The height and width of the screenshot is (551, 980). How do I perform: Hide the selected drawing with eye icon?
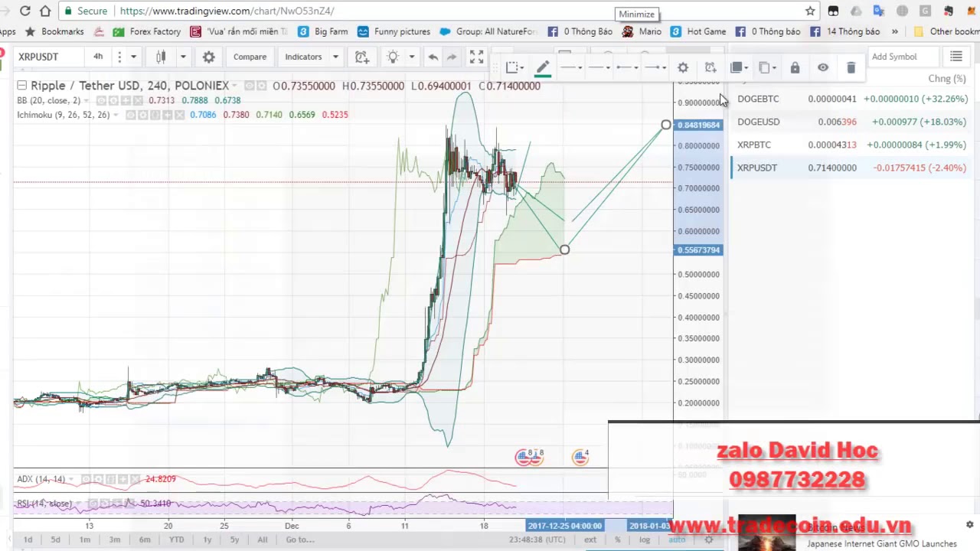pyautogui.click(x=822, y=67)
